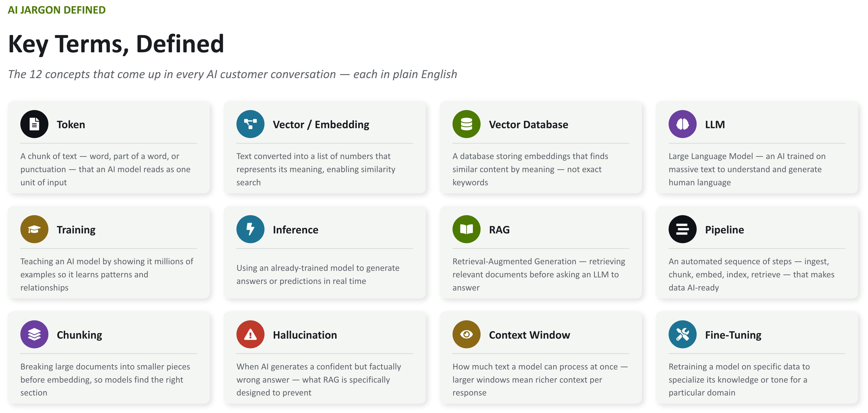Open the purple LLM brain icon
The width and height of the screenshot is (868, 413).
pyautogui.click(x=682, y=124)
